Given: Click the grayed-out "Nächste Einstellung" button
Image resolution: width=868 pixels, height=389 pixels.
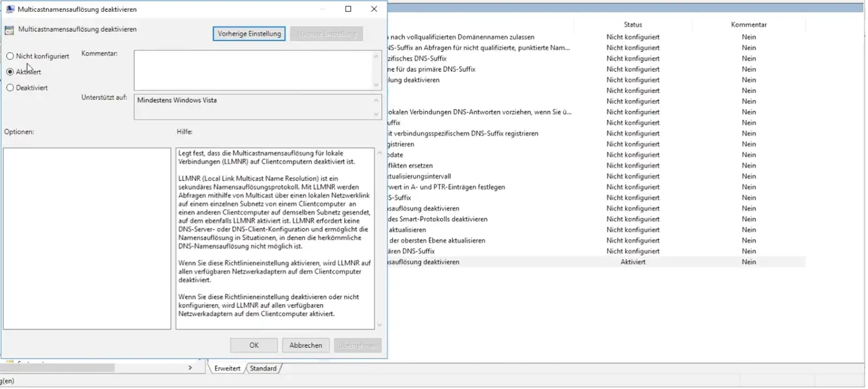Looking at the screenshot, I should pos(327,34).
